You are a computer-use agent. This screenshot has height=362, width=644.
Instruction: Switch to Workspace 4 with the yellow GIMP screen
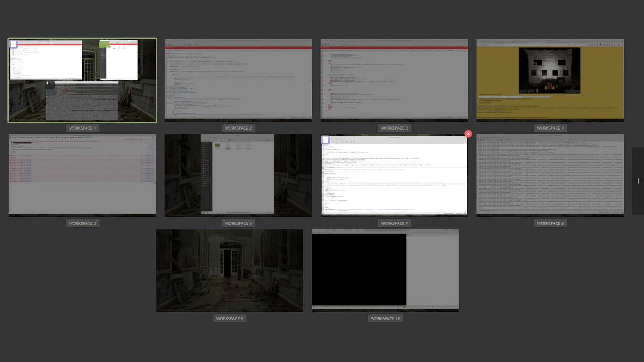[550, 80]
